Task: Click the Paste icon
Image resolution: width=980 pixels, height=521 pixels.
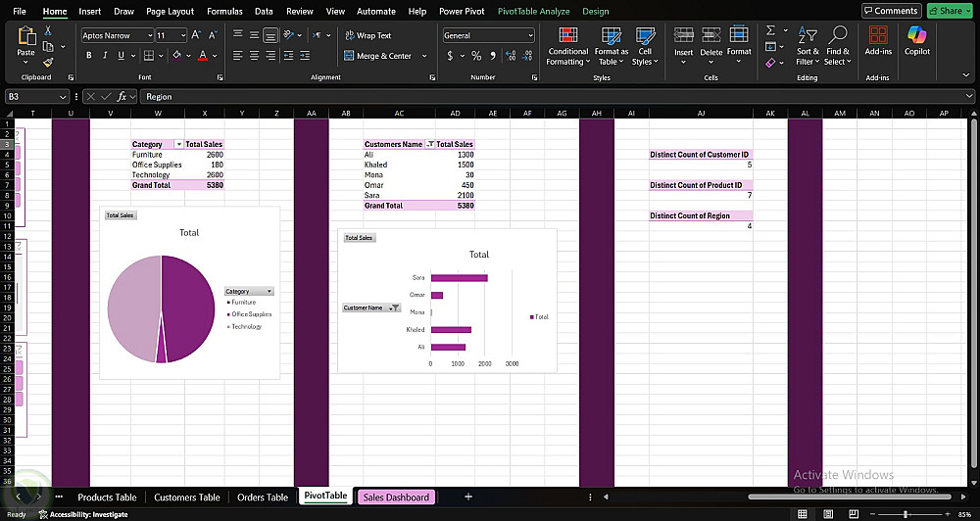Action: (26, 36)
